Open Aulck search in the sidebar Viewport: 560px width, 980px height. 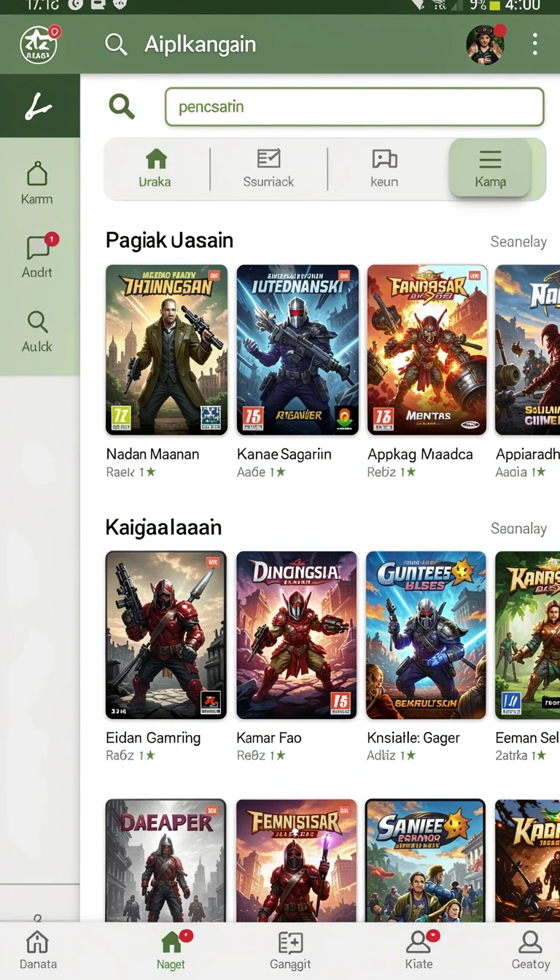[x=37, y=332]
